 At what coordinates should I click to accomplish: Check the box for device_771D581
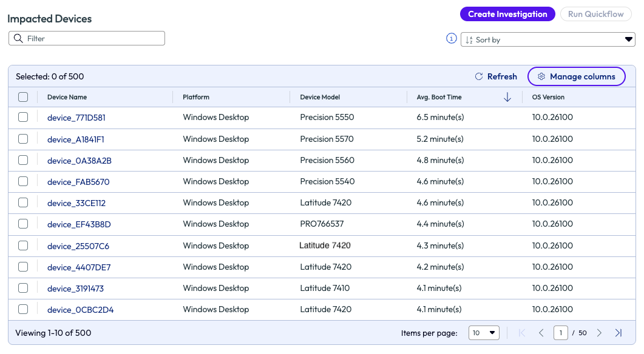[23, 118]
